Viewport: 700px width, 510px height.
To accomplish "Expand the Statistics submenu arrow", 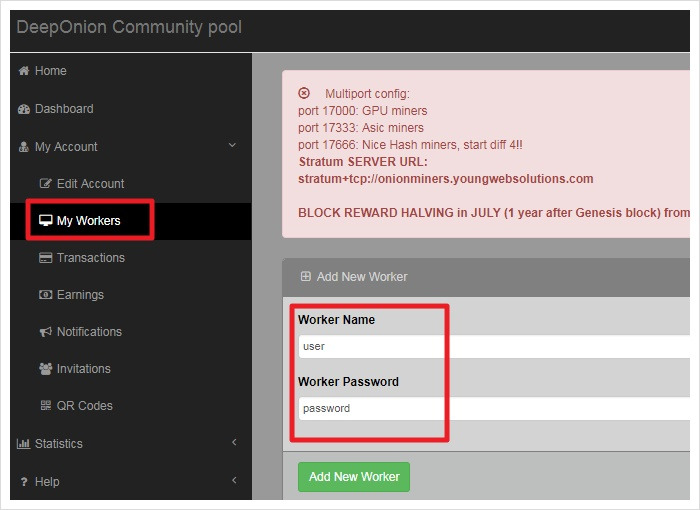I will point(234,442).
